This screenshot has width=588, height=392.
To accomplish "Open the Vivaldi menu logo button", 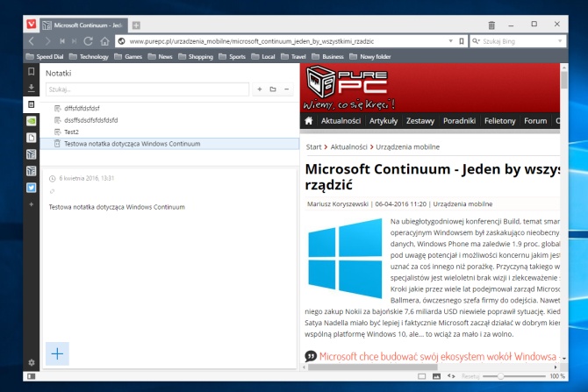I will click(x=32, y=25).
